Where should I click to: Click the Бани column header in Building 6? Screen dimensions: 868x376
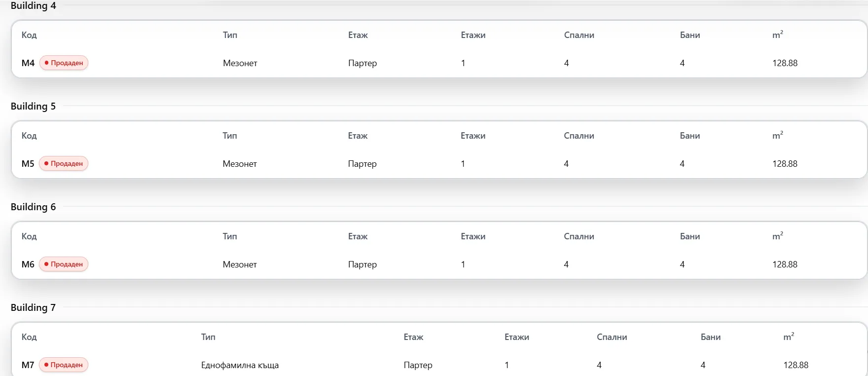(x=690, y=236)
